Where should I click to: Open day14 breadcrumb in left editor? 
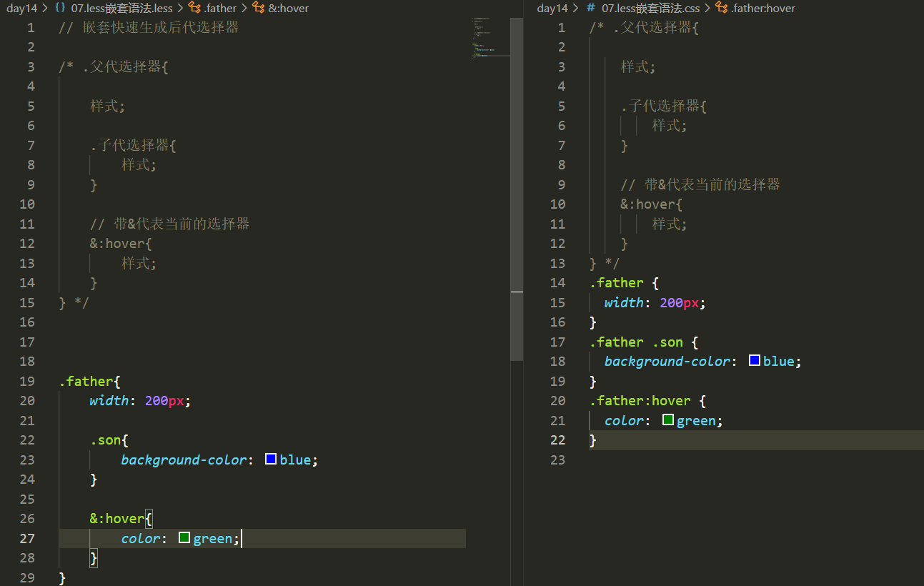pos(22,8)
